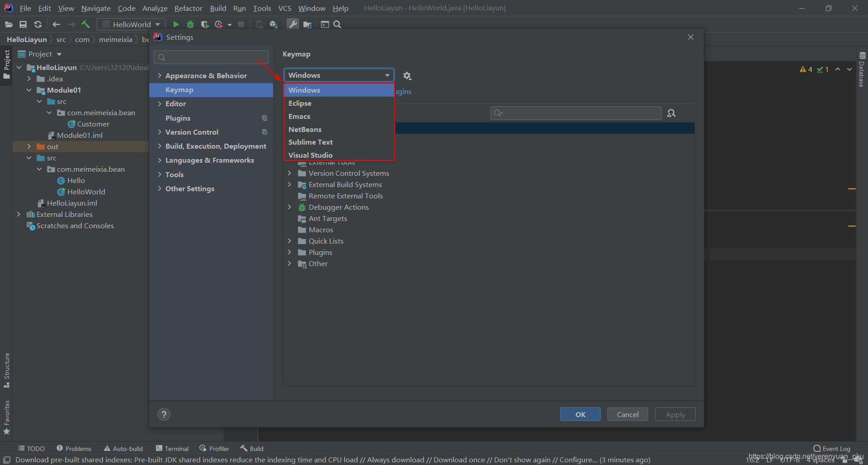
Task: Click the Open file toolbar icon
Action: tap(9, 24)
